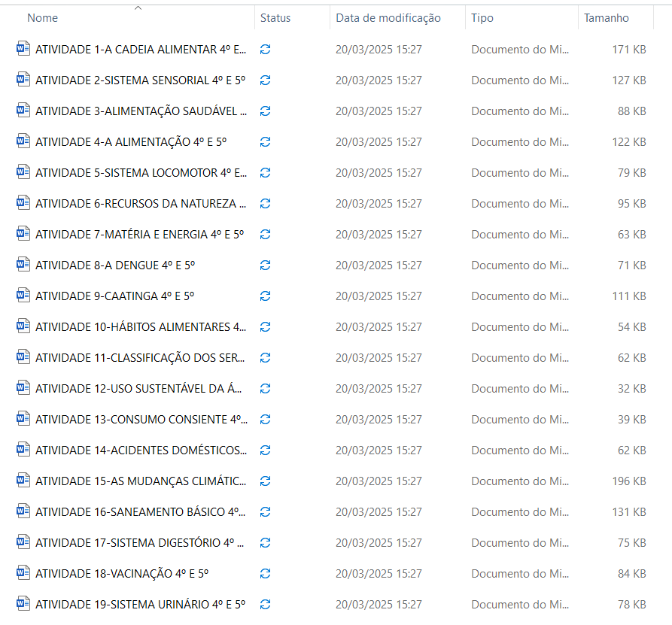
Task: Click the 84 KB size cell
Action: click(631, 574)
